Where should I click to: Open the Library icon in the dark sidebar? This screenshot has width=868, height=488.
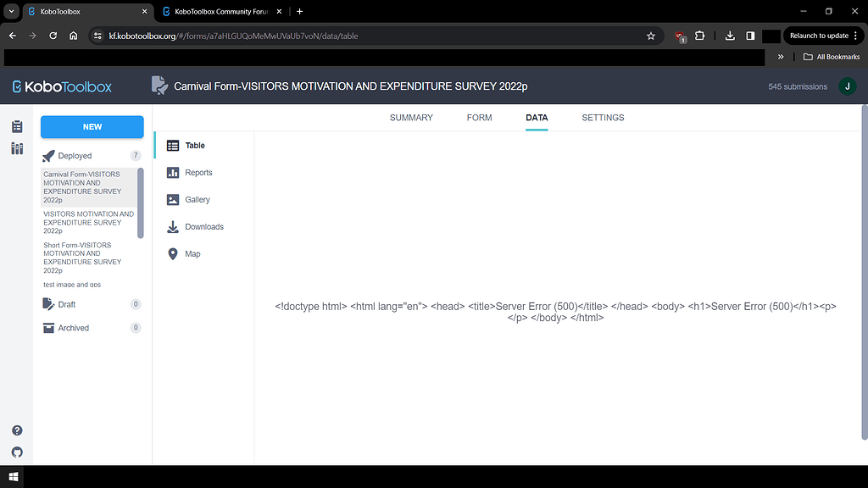pyautogui.click(x=16, y=148)
